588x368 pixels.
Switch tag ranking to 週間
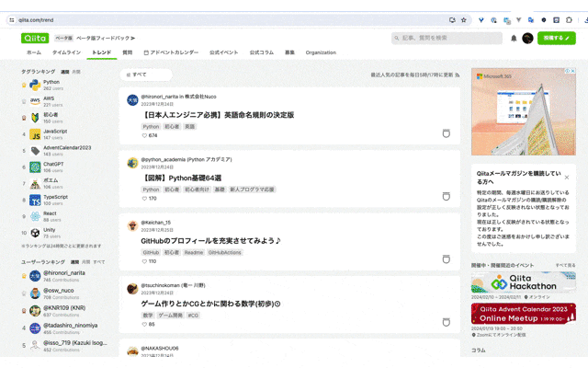[65, 72]
